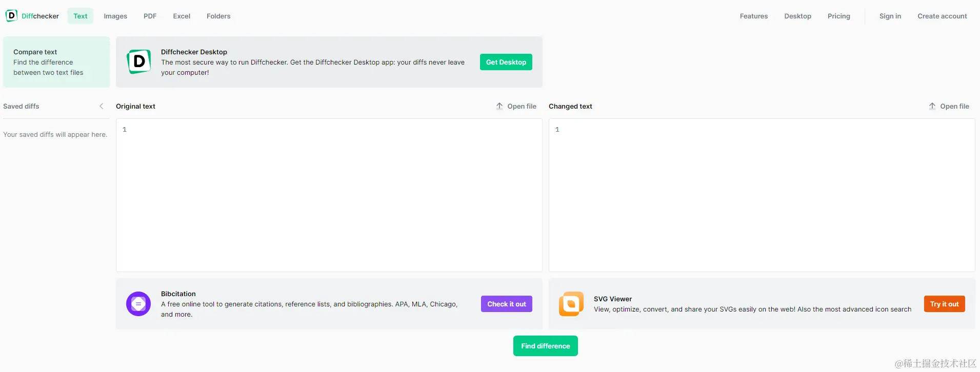980x372 pixels.
Task: Click upload arrow icon for Original text
Action: [499, 106]
